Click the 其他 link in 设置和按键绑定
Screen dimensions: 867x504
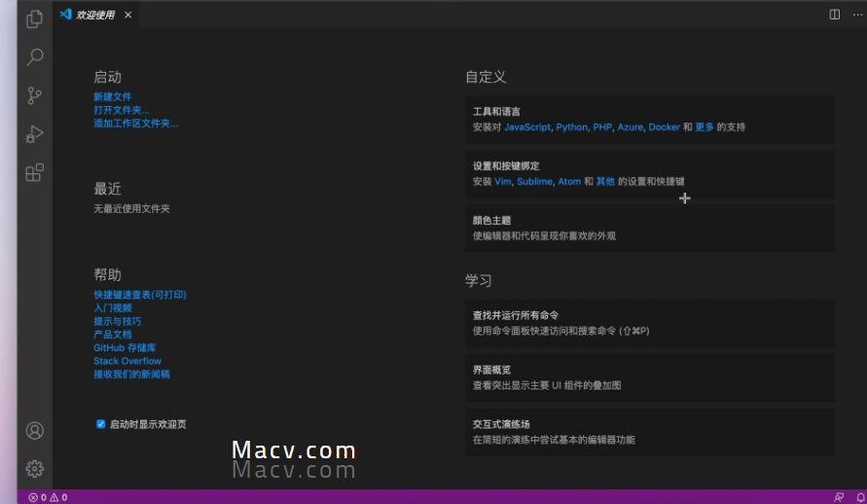click(x=605, y=181)
